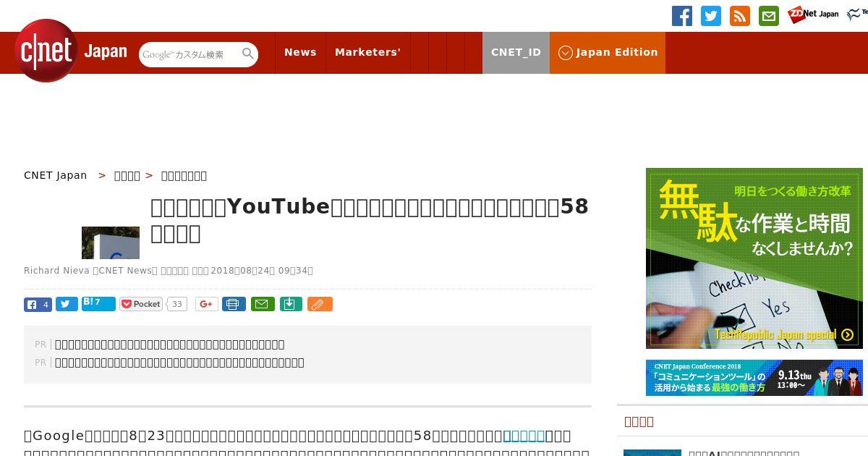Share article on Facebook count button
This screenshot has width=868, height=456.
(x=38, y=304)
